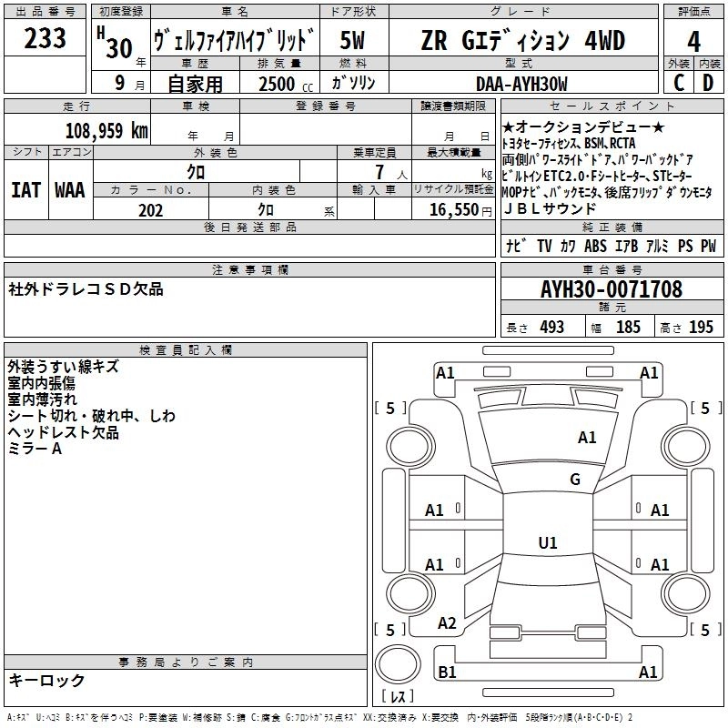Select the width value 185
The image size is (728, 728).
point(628,327)
